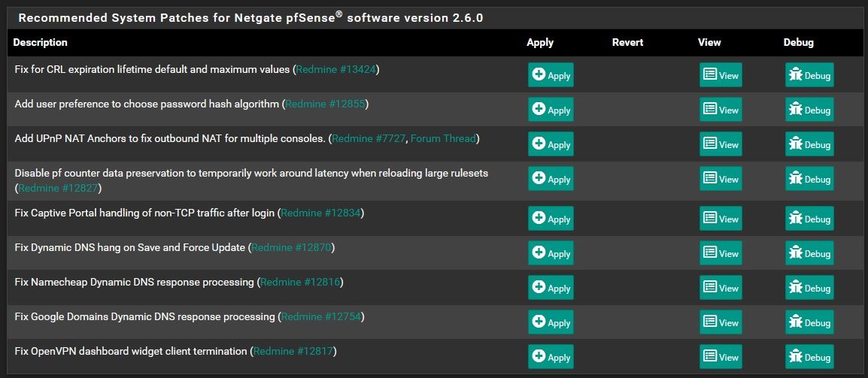Screen dimensions: 868x378
Task: Apply the OpenVPN dashboard widget patch
Action: 551,357
